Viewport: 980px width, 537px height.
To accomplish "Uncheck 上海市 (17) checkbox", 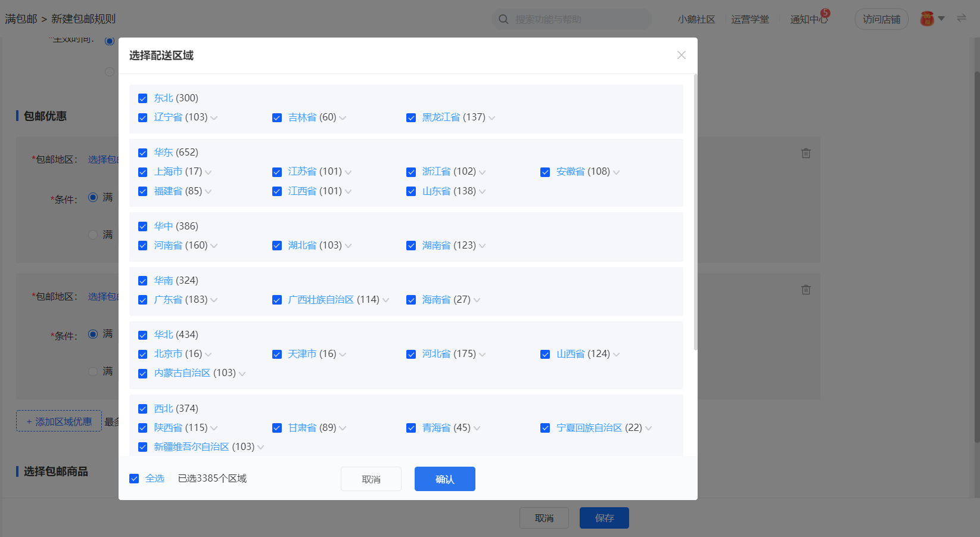I will point(143,172).
